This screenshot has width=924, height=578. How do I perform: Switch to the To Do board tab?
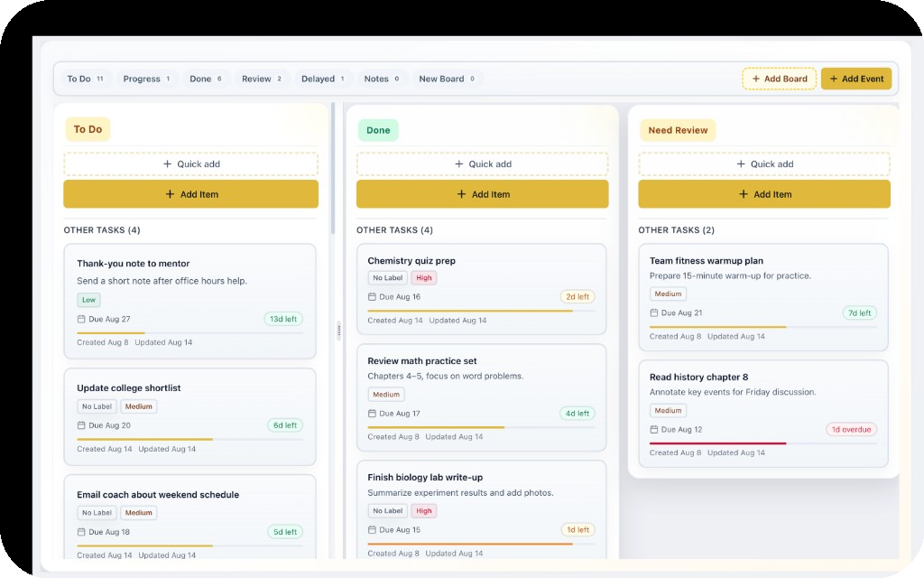click(85, 79)
